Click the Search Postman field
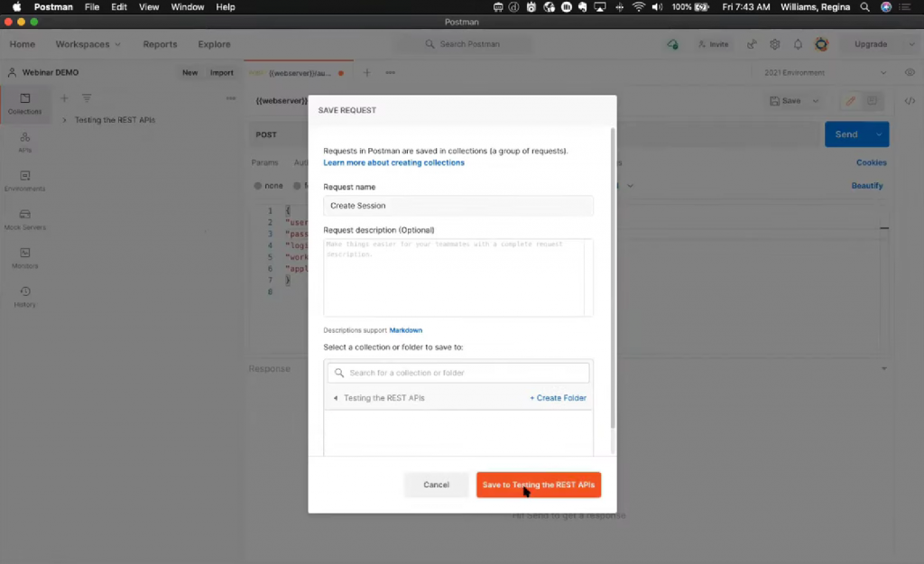Viewport: 924px width, 564px height. (x=463, y=44)
